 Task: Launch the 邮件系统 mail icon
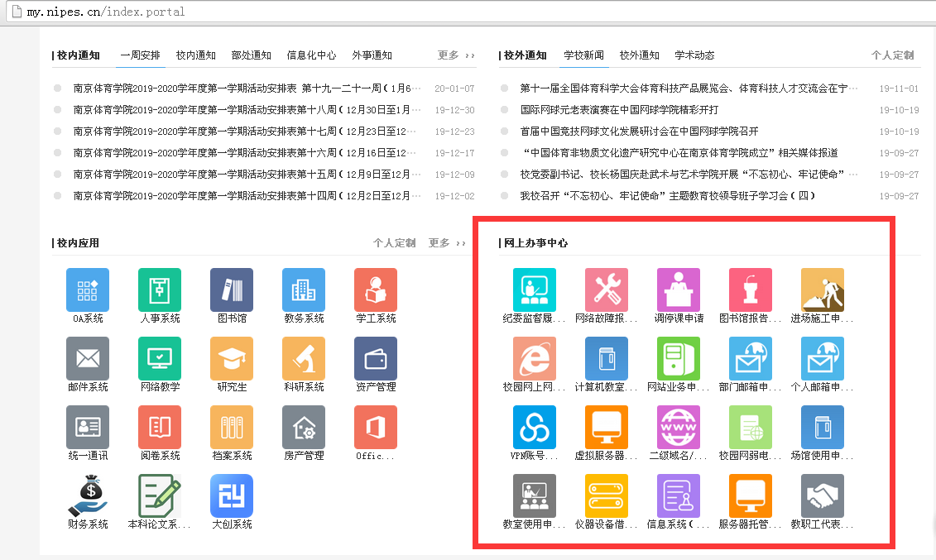[88, 359]
